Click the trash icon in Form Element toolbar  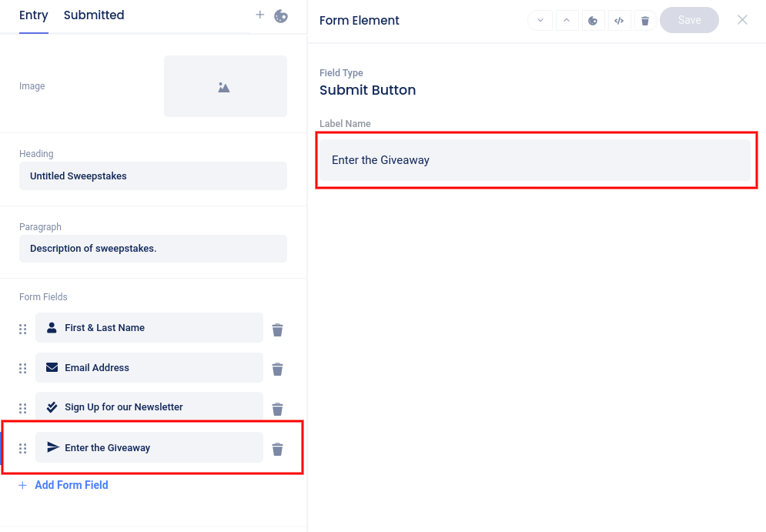coord(645,21)
